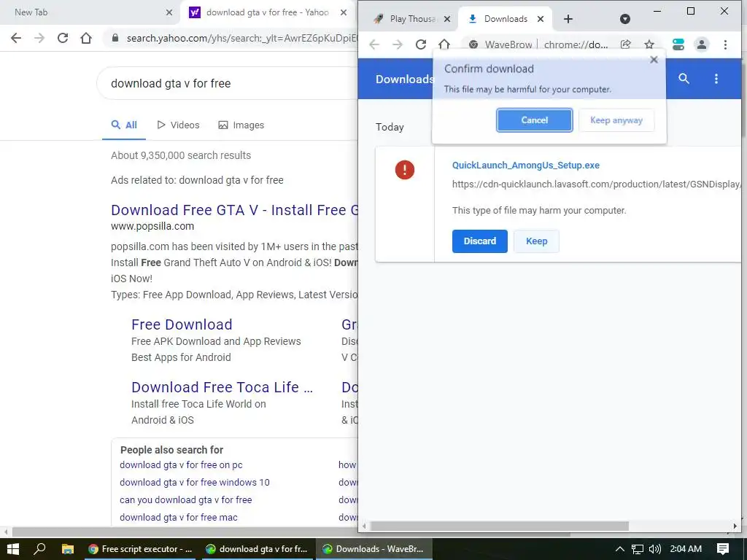The width and height of the screenshot is (747, 560).
Task: Switch to download gta v Yahoo tab
Action: (267, 12)
